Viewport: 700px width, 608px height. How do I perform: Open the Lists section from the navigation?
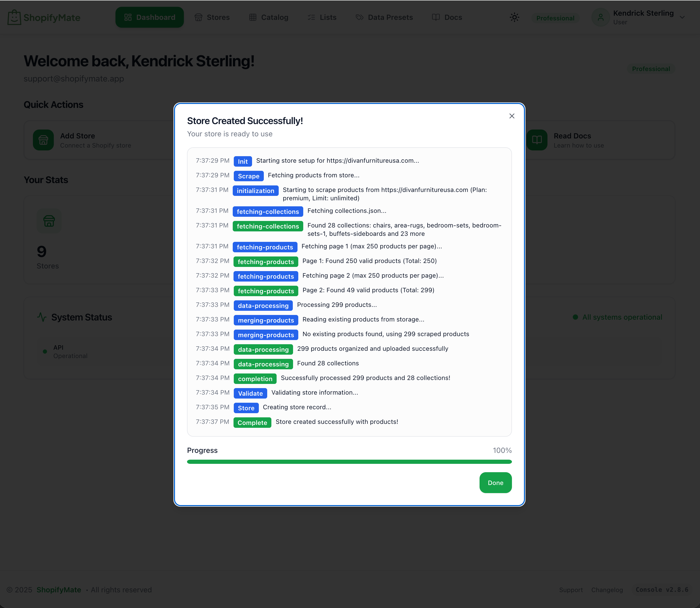coord(322,17)
